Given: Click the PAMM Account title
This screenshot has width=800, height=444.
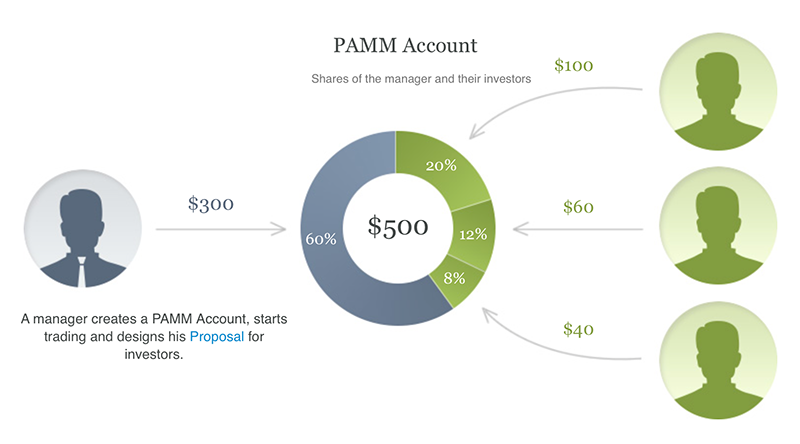Looking at the screenshot, I should click(405, 45).
